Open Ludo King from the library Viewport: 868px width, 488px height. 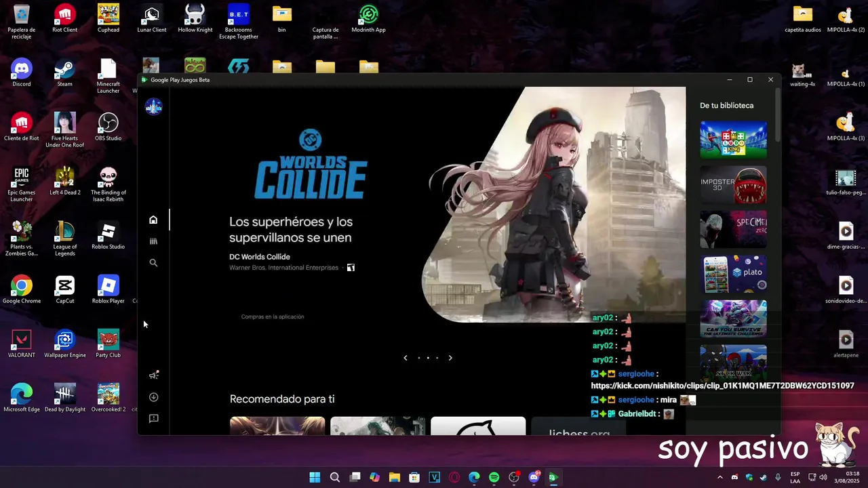point(733,140)
